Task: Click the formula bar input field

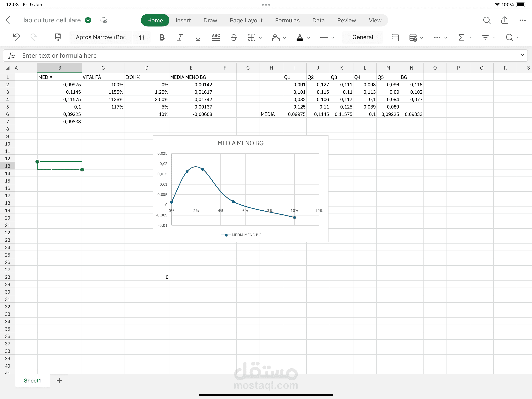Action: [x=269, y=56]
